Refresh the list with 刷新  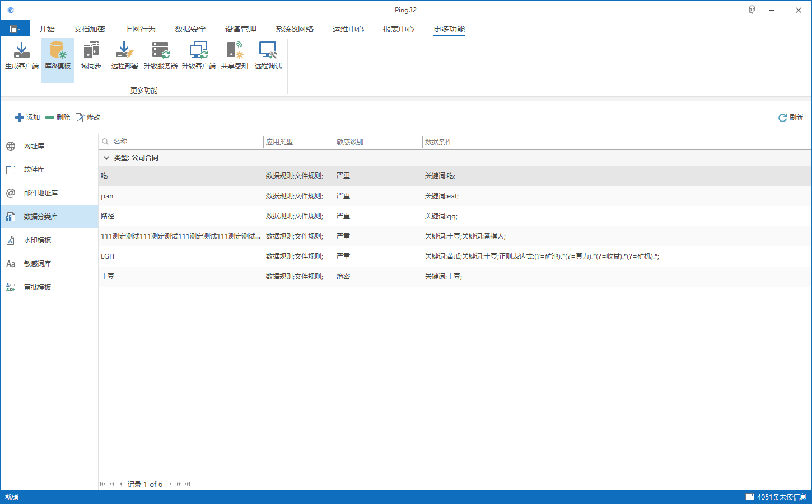click(x=791, y=118)
